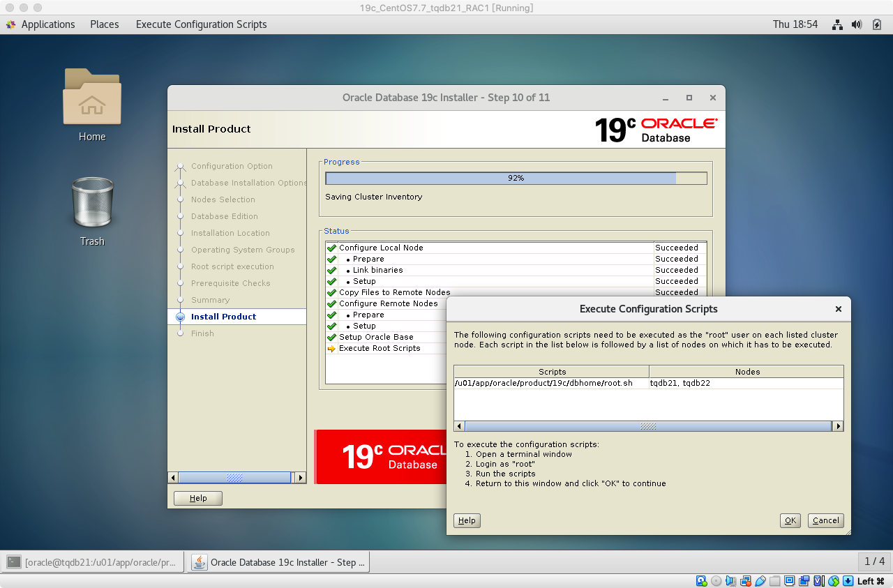Click VirtualBox CPU virtualization status icon
Viewport: 893px width, 588px height.
click(818, 581)
